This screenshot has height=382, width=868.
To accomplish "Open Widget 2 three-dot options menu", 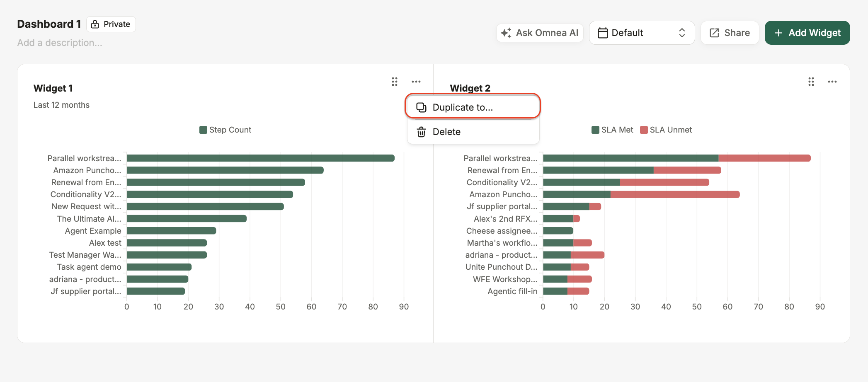I will pos(832,82).
